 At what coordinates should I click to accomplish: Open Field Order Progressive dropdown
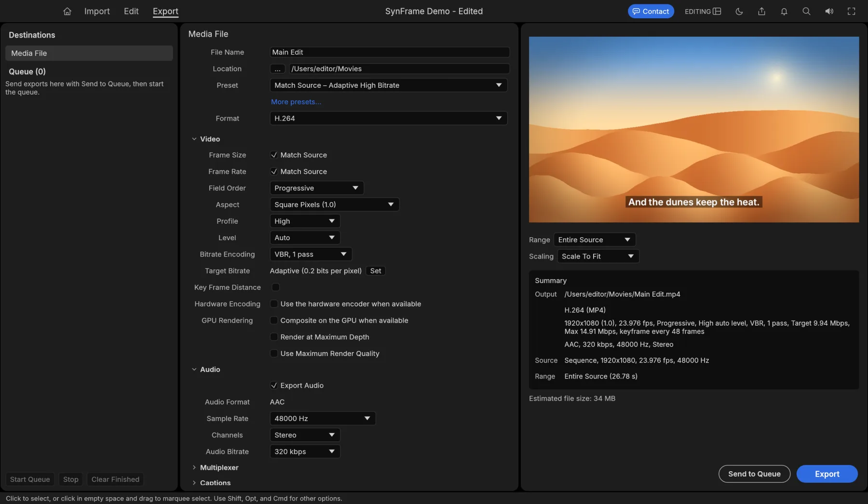(x=317, y=188)
